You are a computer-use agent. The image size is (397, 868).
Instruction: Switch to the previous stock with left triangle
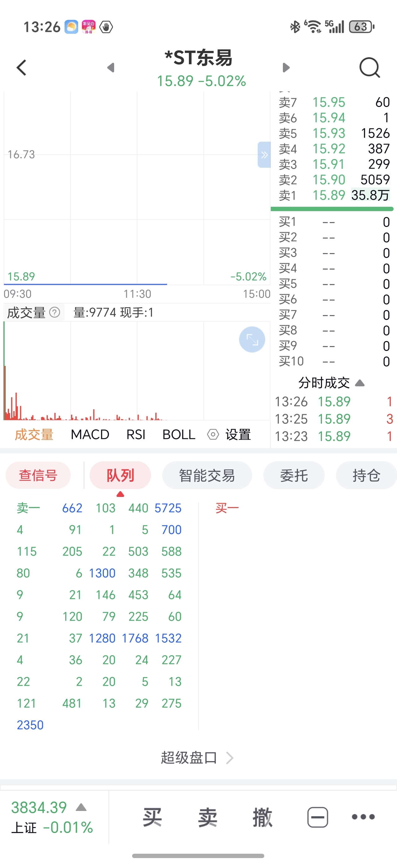(111, 68)
